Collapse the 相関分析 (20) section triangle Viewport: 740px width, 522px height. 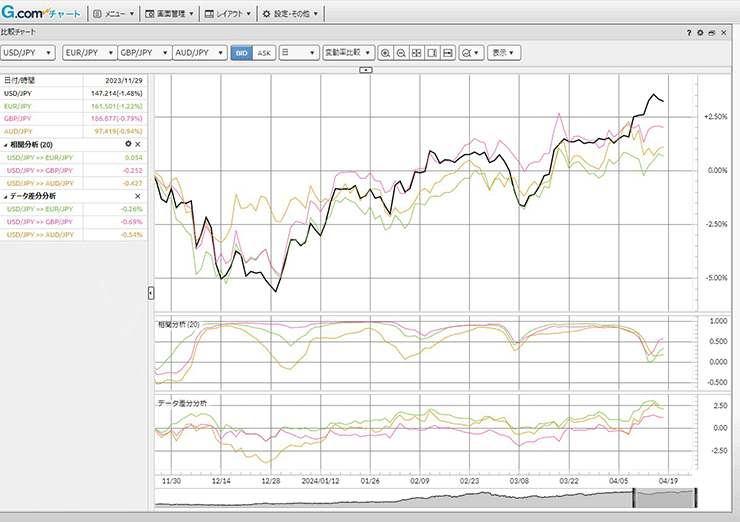click(5, 145)
